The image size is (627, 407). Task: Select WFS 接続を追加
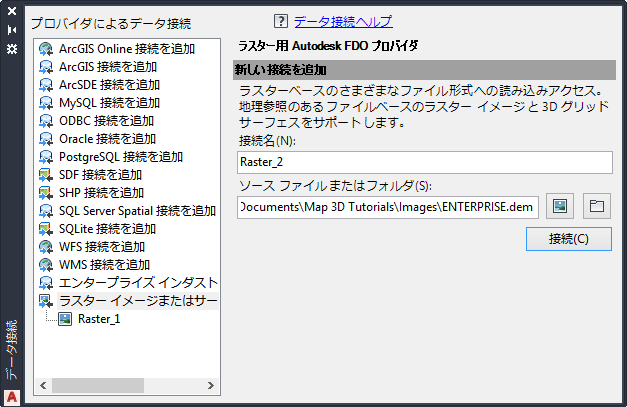pyautogui.click(x=102, y=247)
